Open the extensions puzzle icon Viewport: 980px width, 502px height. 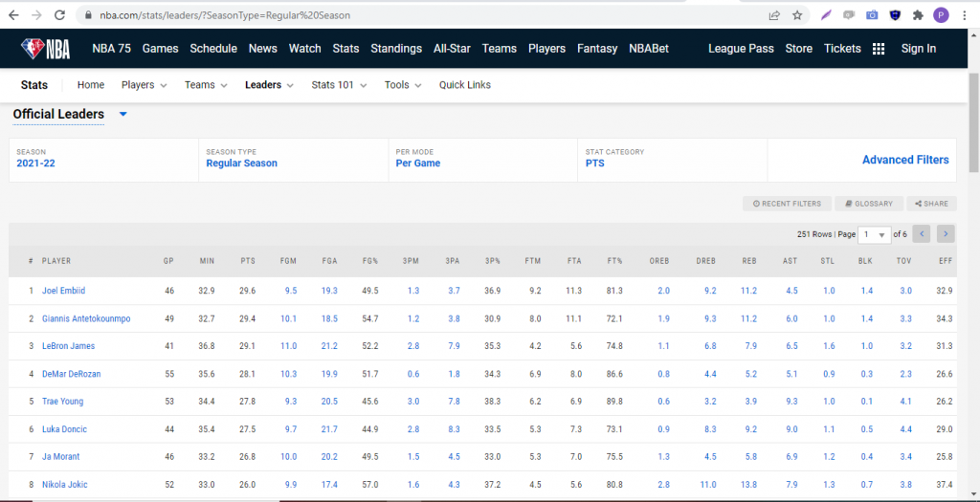(x=918, y=15)
